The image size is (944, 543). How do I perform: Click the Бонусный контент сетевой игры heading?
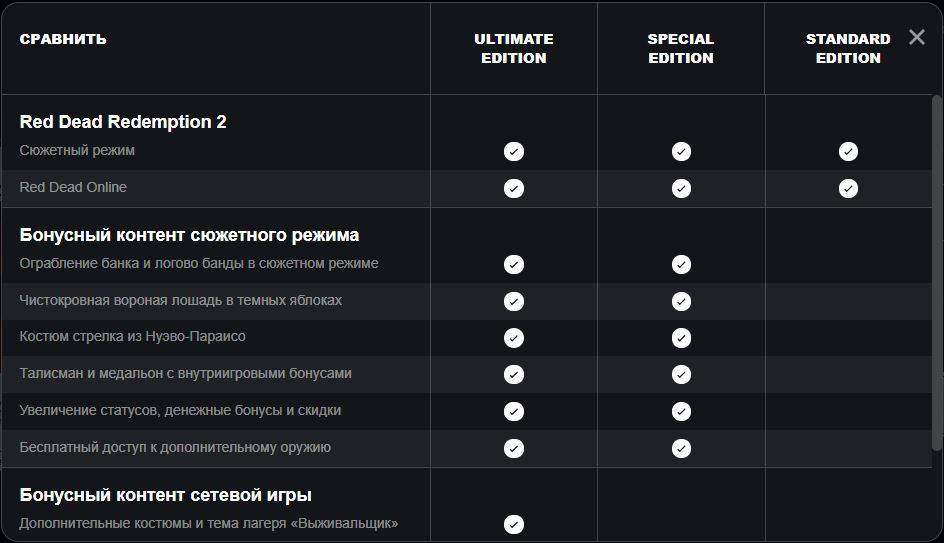[166, 495]
